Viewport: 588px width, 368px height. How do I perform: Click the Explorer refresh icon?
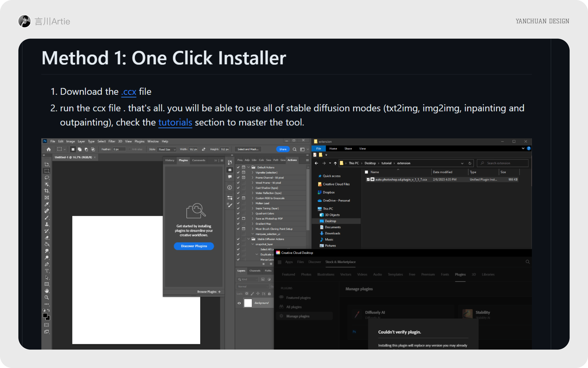click(x=470, y=163)
